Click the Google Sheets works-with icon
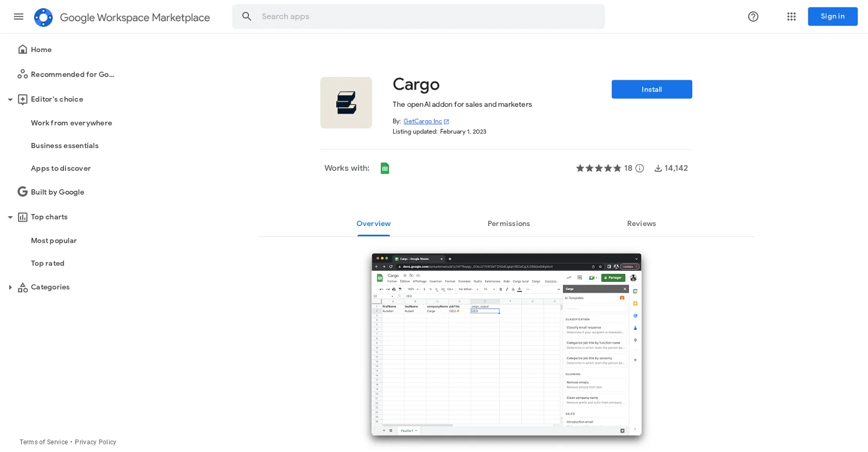Screen dimensions: 868x452 point(385,169)
